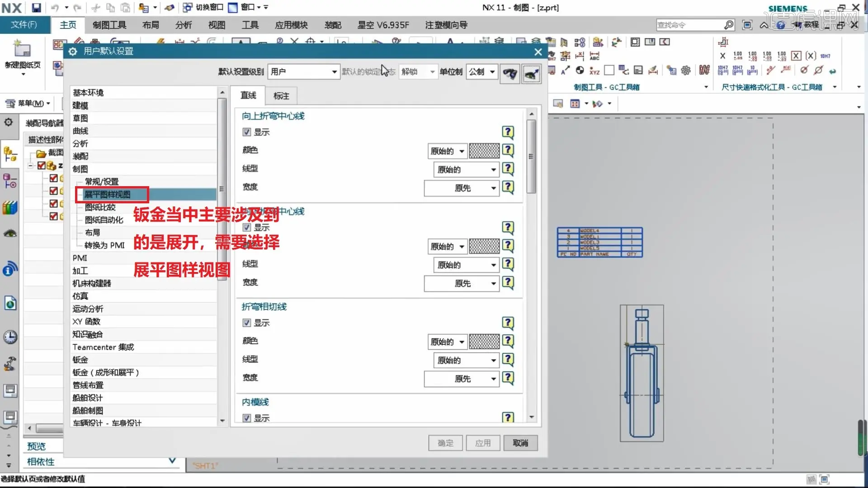The image size is (868, 488).
Task: Uncheck Show under Bend Up Centerline
Action: pyautogui.click(x=247, y=132)
